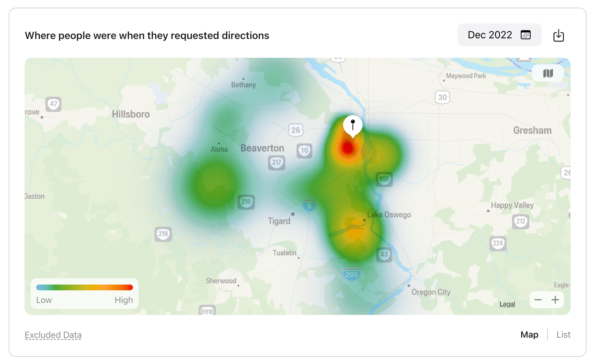
Task: Zoom out with the minus button
Action: click(x=538, y=300)
